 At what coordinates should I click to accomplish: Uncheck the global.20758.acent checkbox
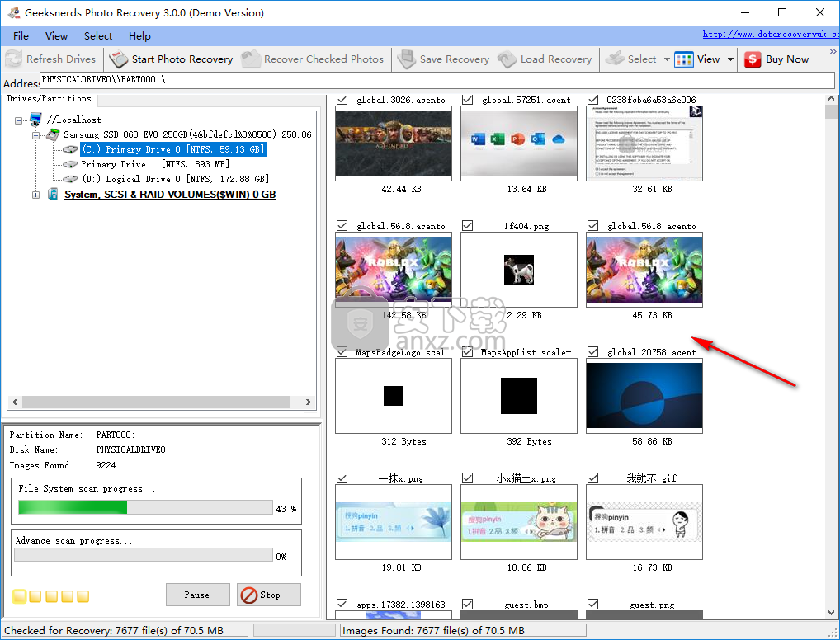click(592, 352)
